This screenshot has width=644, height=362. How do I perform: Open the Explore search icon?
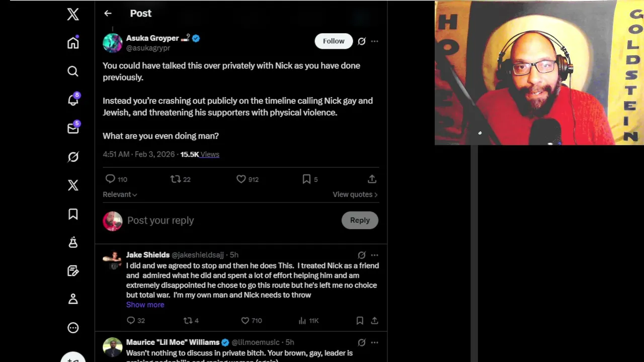tap(73, 71)
